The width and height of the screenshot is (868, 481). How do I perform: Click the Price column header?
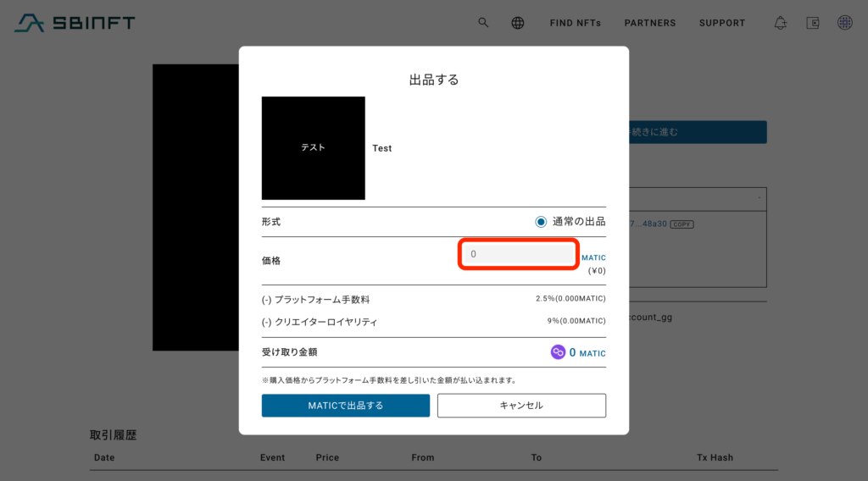pyautogui.click(x=327, y=457)
